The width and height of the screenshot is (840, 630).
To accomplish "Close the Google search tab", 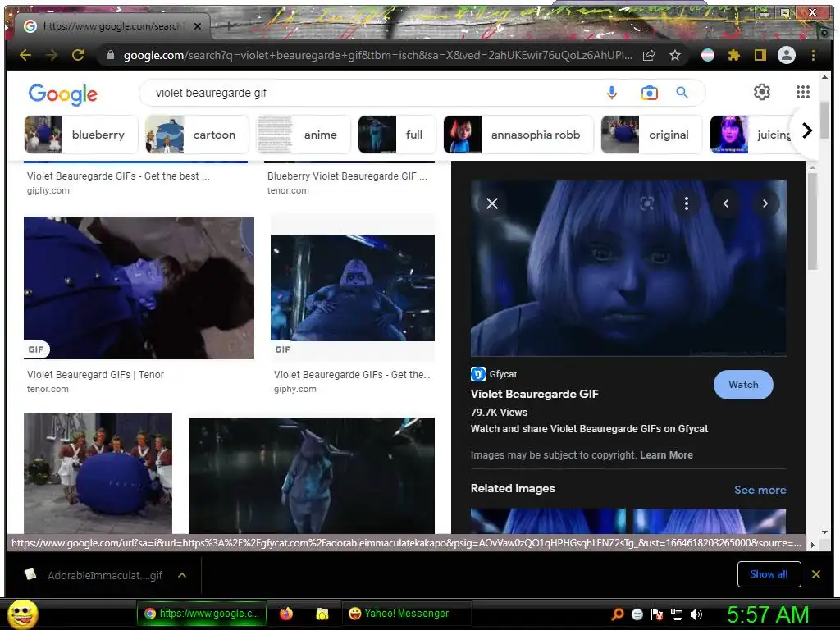I will [198, 26].
